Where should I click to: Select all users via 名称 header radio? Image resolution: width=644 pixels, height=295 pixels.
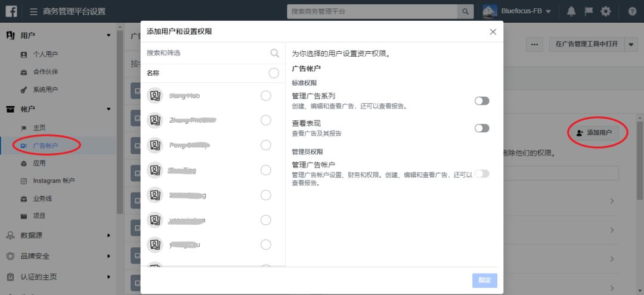pyautogui.click(x=274, y=73)
